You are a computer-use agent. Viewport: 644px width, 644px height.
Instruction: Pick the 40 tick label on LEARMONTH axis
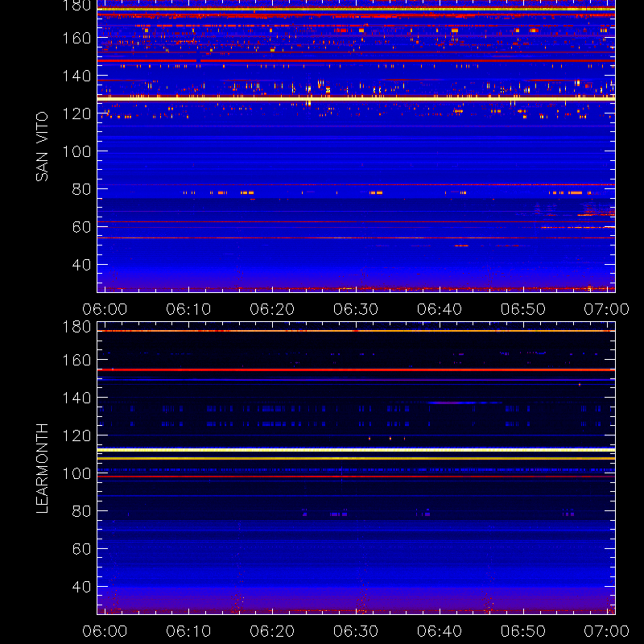pyautogui.click(x=81, y=587)
